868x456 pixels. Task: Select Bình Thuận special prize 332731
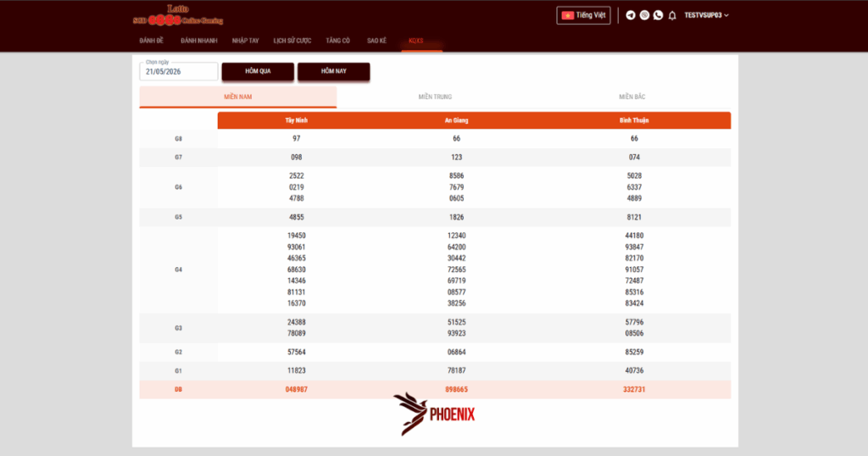[x=634, y=390]
